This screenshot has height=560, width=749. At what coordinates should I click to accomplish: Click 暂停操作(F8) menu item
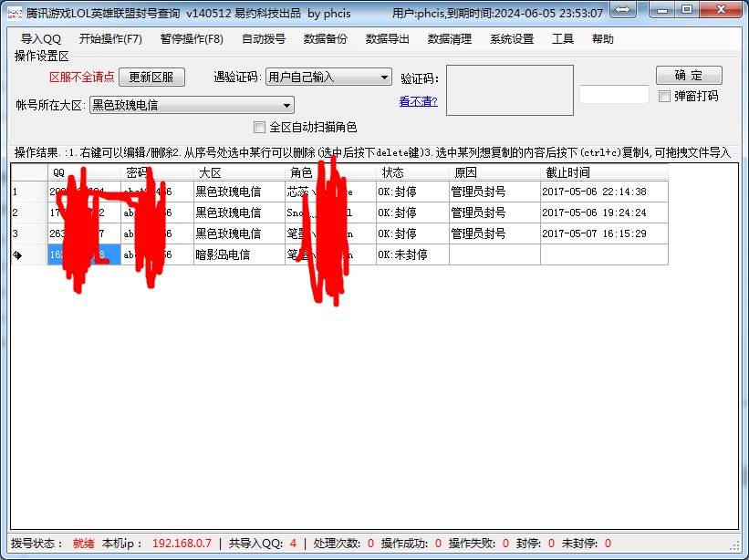[x=192, y=39]
